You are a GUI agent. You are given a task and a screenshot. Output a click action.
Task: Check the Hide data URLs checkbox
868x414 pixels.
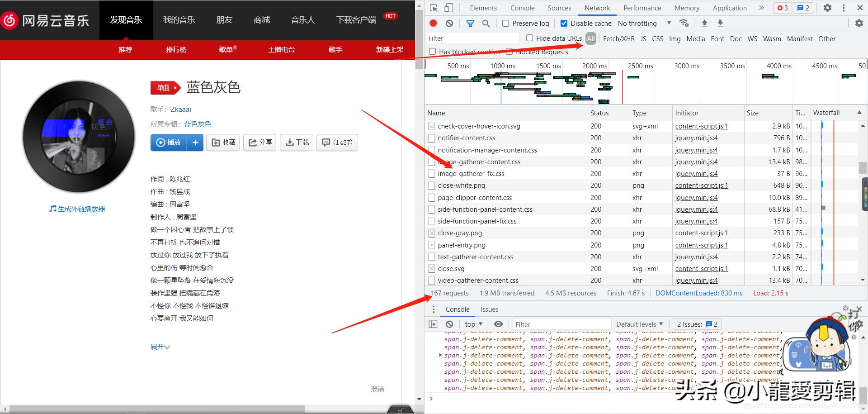(x=529, y=38)
